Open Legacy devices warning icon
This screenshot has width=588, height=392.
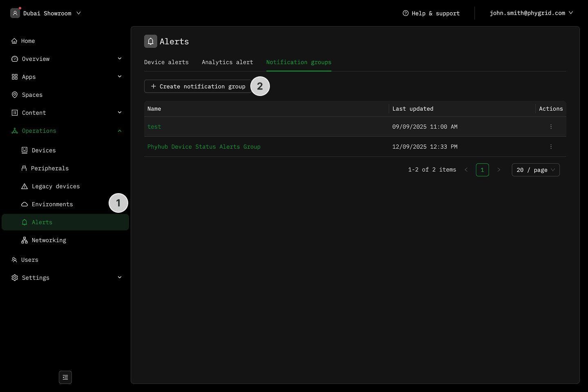tap(24, 186)
